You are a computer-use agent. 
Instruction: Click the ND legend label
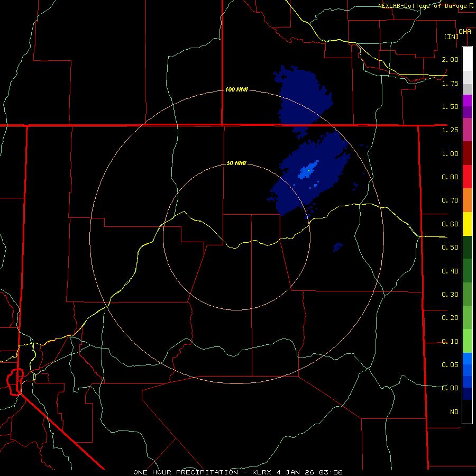(454, 412)
